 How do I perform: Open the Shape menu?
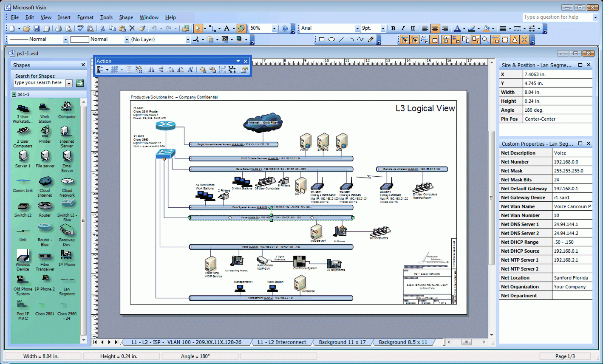tap(126, 17)
